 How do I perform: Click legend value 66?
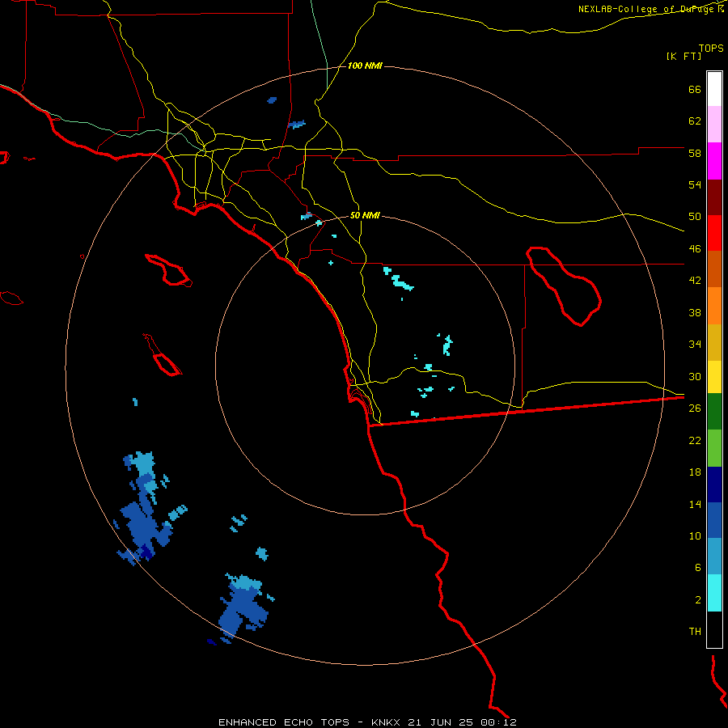coord(695,89)
